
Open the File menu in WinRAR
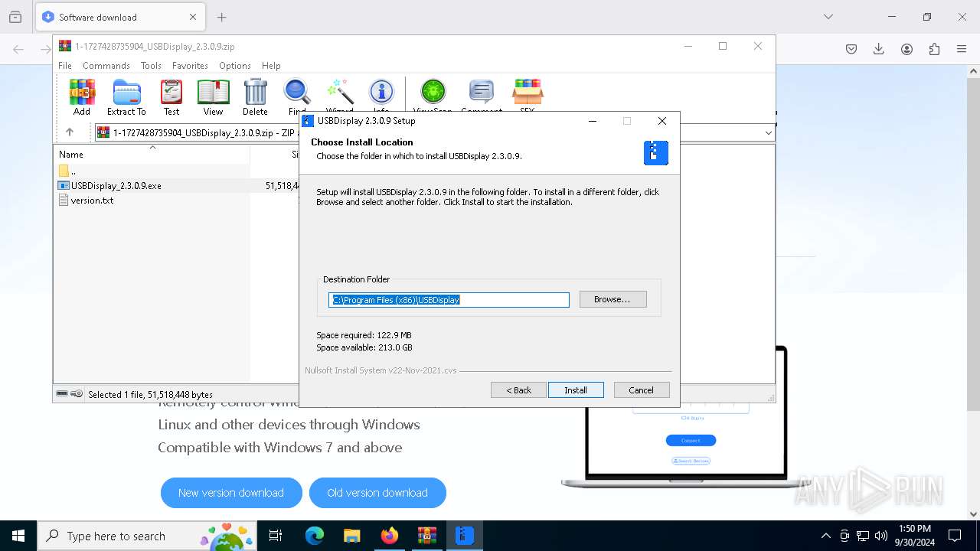pyautogui.click(x=65, y=66)
